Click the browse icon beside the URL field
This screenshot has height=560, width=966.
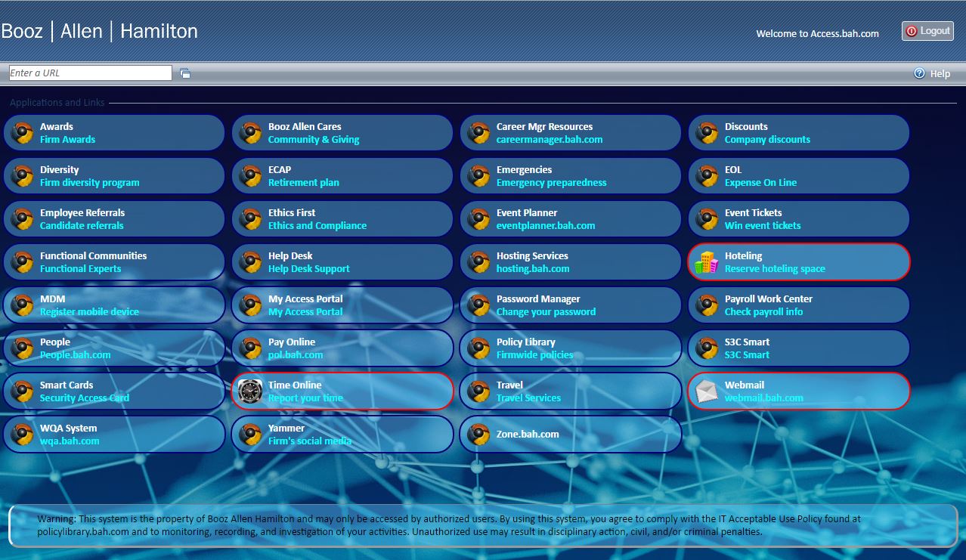click(x=185, y=73)
